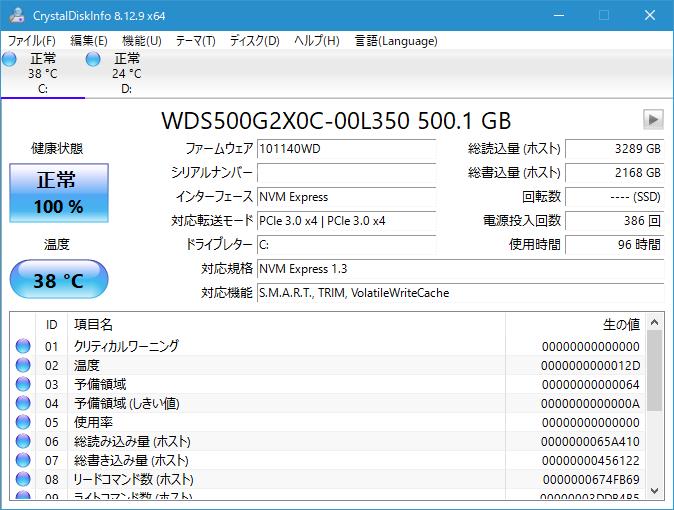Click the drive title WDS500G2X0C-00L350 500.1 GB
674x510 pixels.
coord(336,120)
